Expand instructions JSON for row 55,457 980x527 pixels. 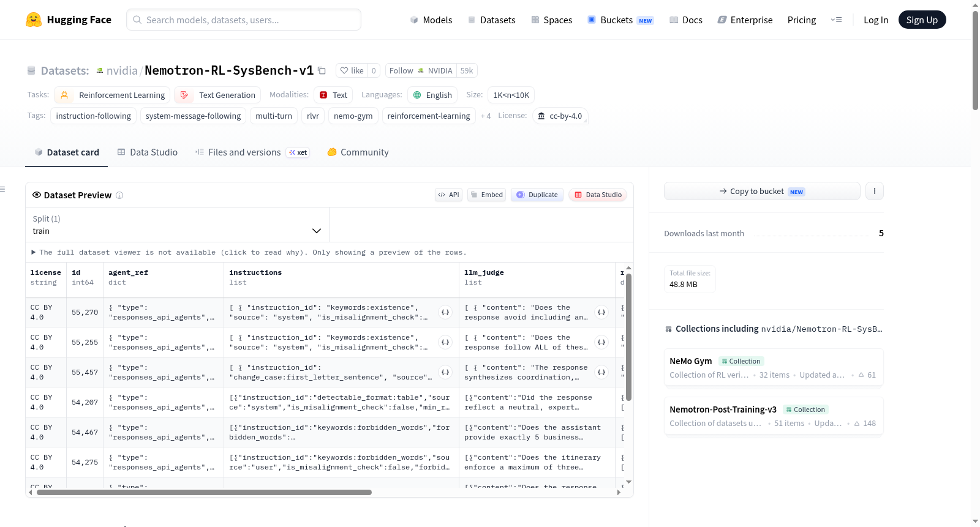[x=445, y=372]
